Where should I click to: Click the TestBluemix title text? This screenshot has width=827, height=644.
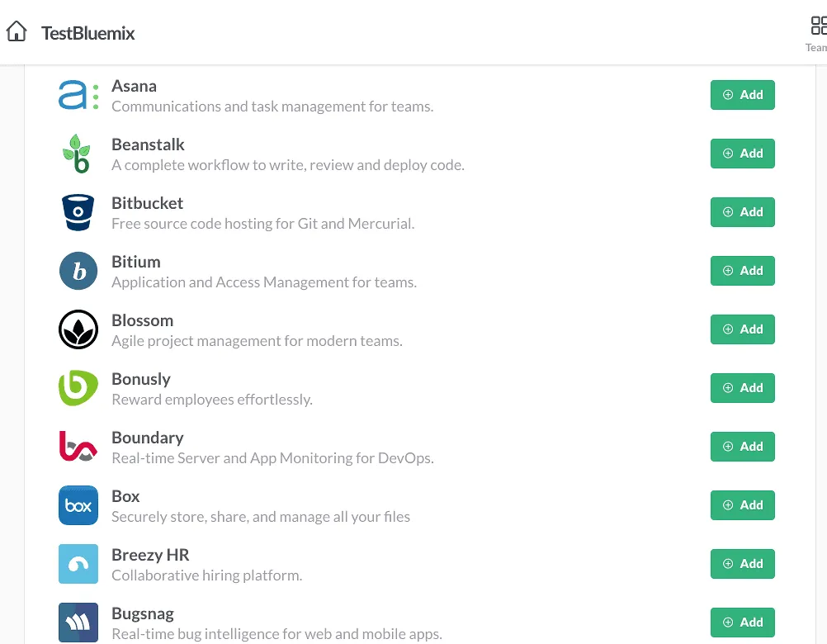coord(88,33)
